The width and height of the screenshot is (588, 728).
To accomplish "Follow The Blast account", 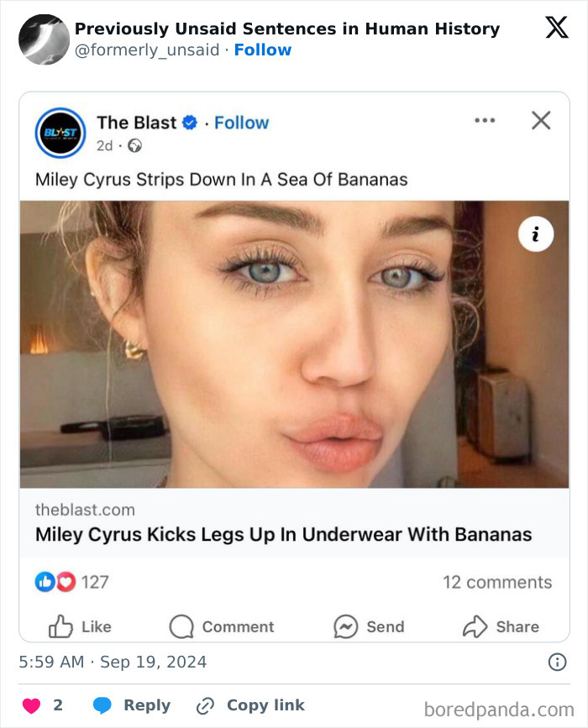I will coord(242,123).
